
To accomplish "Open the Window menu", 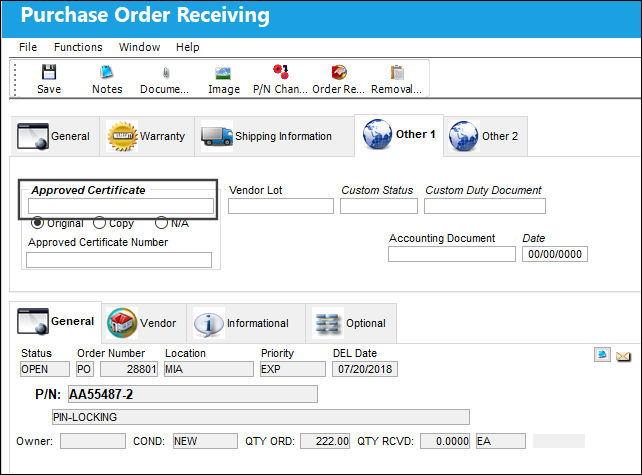I will 139,47.
